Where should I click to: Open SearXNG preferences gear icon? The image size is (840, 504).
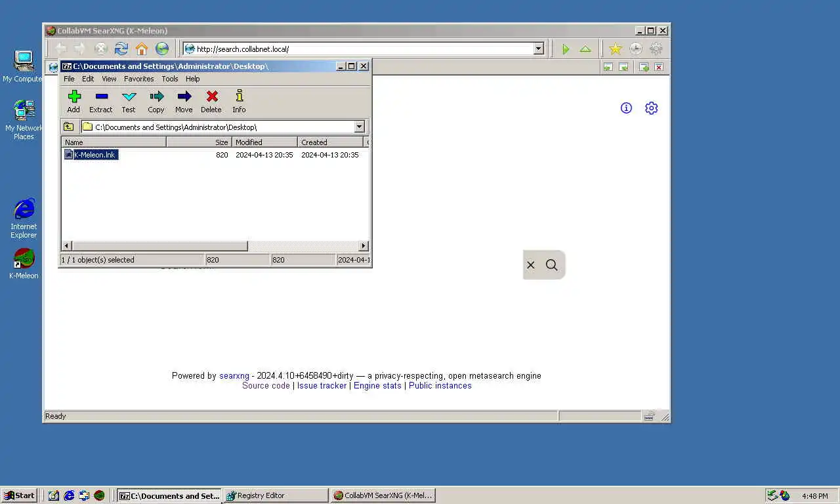pos(651,108)
